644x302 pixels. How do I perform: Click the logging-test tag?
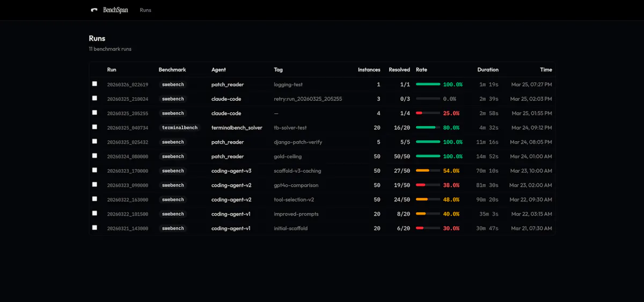click(288, 85)
